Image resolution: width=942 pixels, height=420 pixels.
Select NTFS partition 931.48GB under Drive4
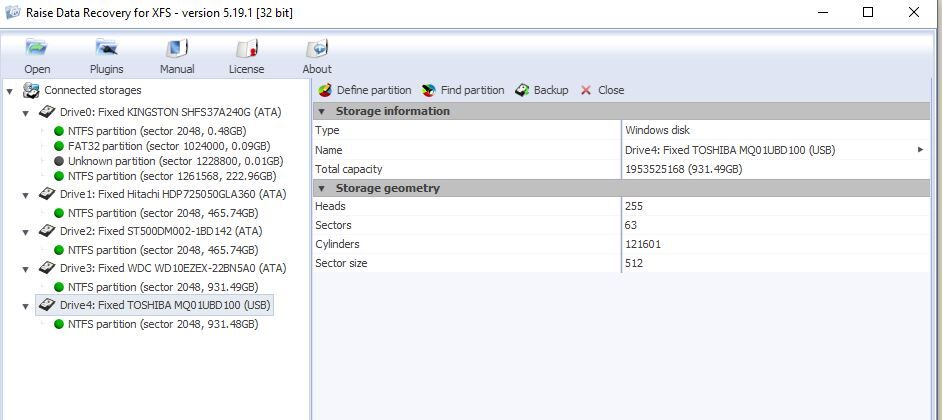click(163, 324)
